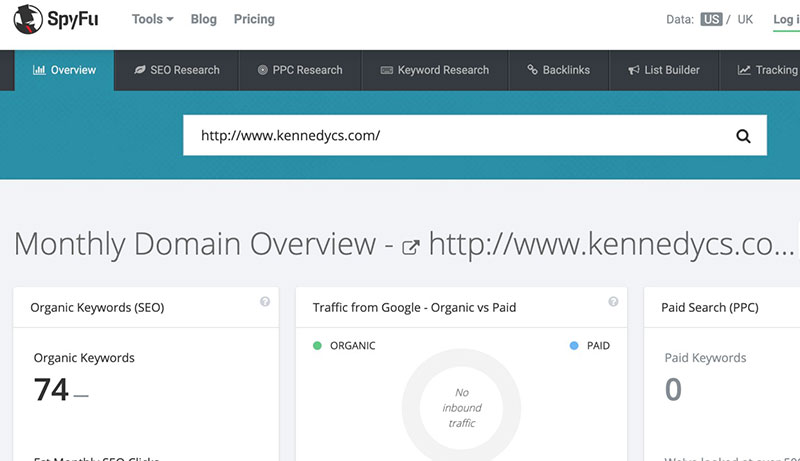Click the green ORGANIC legend dot
The width and height of the screenshot is (800, 461).
tap(317, 346)
